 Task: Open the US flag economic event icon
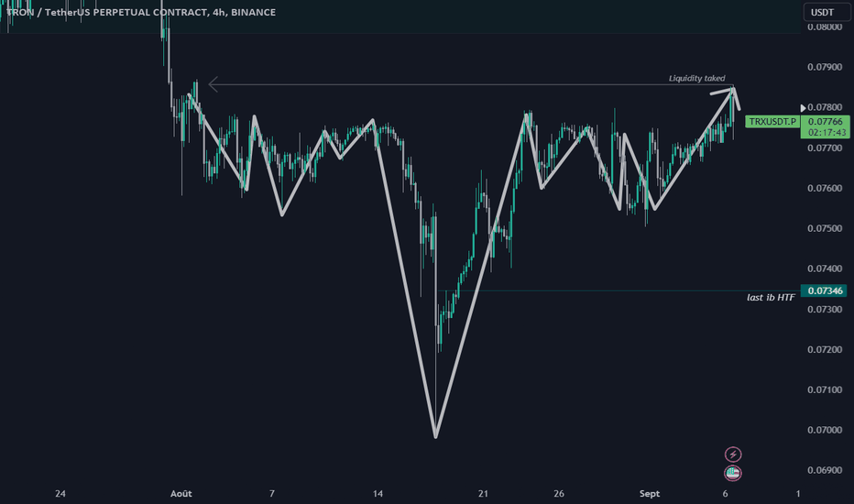point(733,473)
